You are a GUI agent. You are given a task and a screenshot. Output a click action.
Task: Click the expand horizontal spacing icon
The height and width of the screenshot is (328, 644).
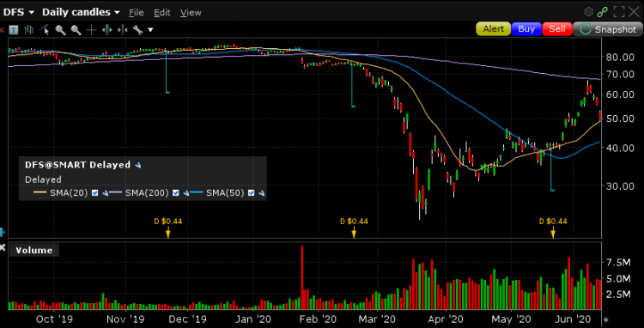point(106,30)
